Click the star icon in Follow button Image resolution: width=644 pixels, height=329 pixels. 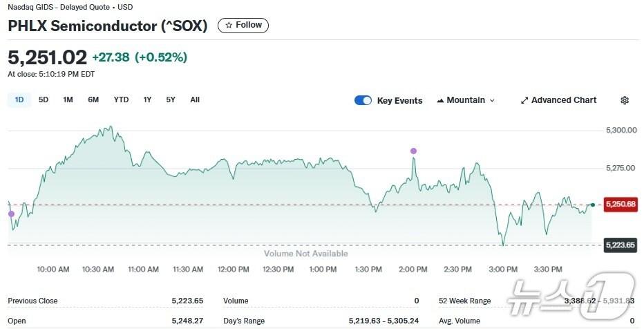pyautogui.click(x=229, y=26)
